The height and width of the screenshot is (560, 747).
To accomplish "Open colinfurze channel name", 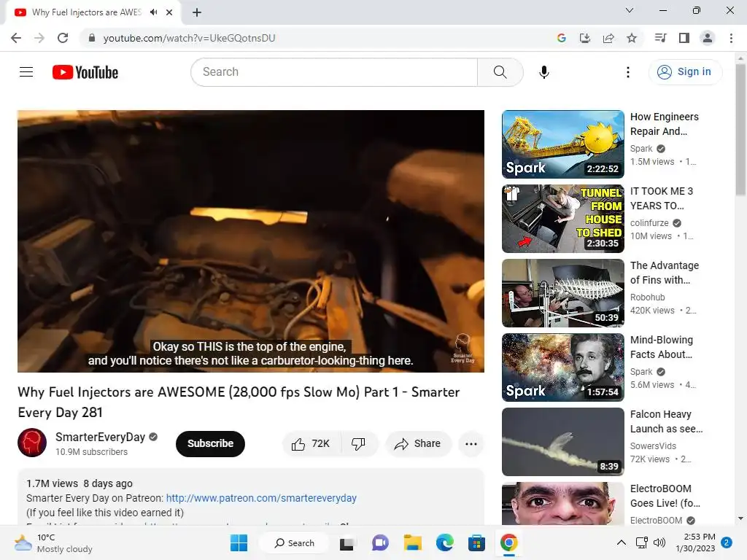I will tap(649, 223).
